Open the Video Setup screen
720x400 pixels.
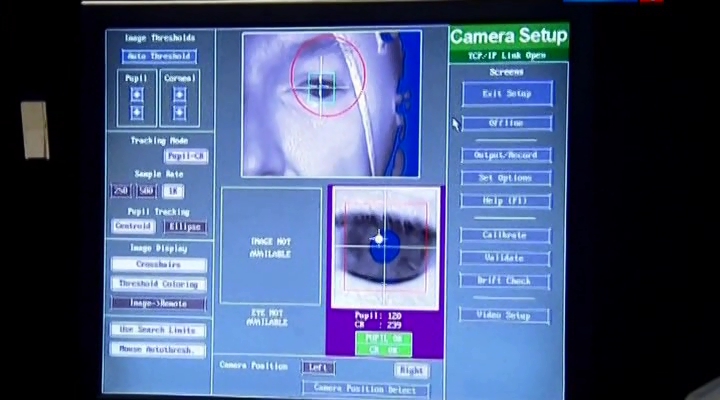(504, 315)
